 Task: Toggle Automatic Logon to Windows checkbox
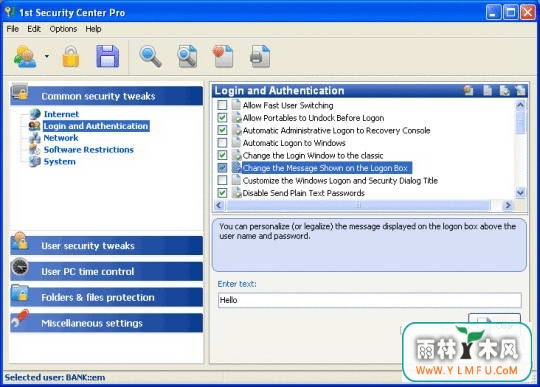coord(222,143)
